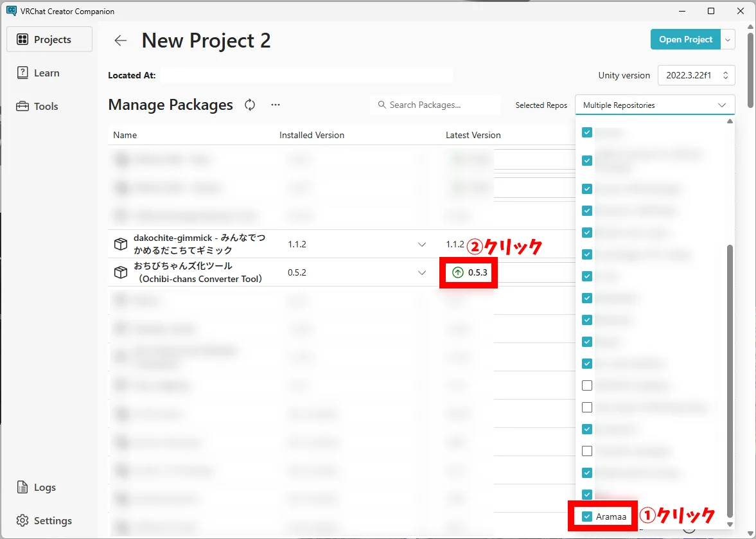Screen dimensions: 756x539
Task: Click the dakochite-gimmick package cube icon
Action: tap(120, 244)
